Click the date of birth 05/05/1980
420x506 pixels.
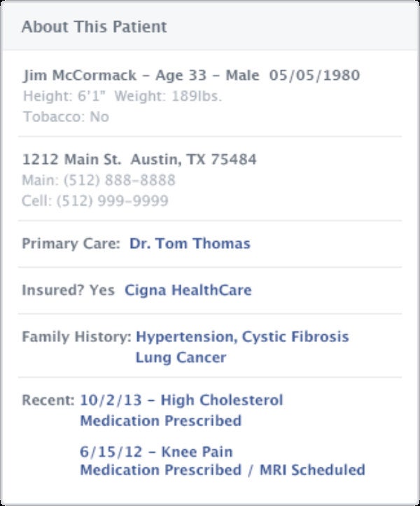(314, 75)
